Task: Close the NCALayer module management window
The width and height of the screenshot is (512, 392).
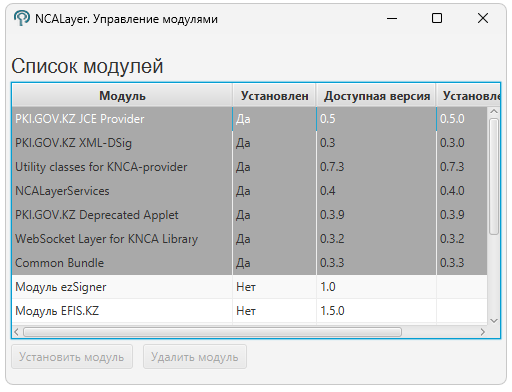Action: [483, 18]
